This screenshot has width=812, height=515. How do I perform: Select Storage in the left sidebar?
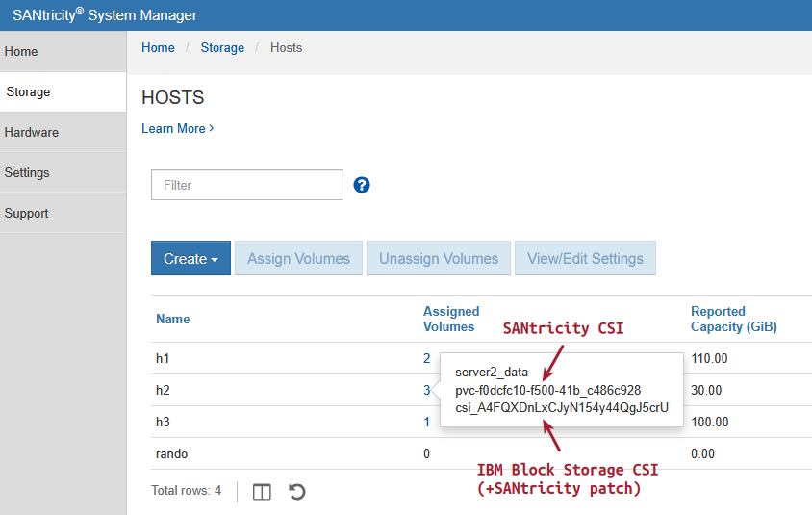coord(63,91)
